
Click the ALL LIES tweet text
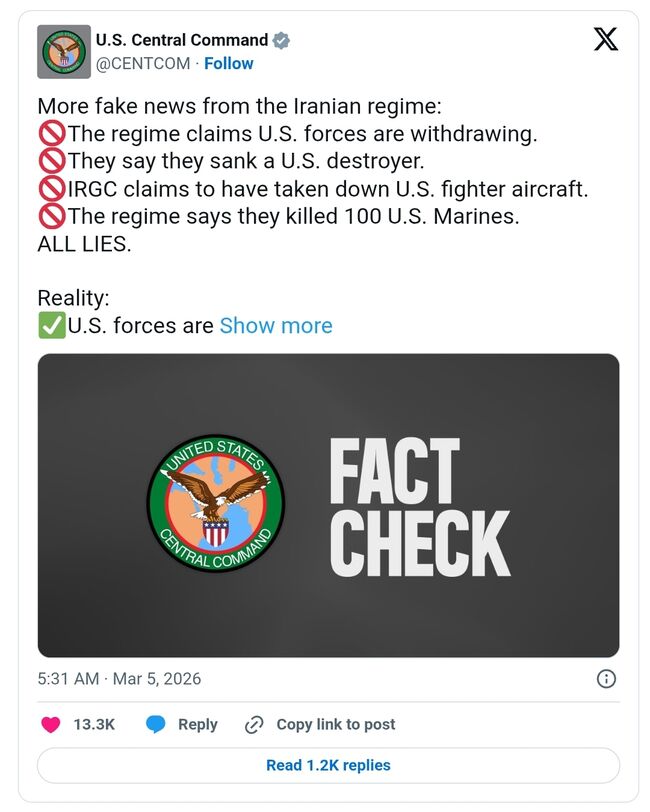[84, 243]
